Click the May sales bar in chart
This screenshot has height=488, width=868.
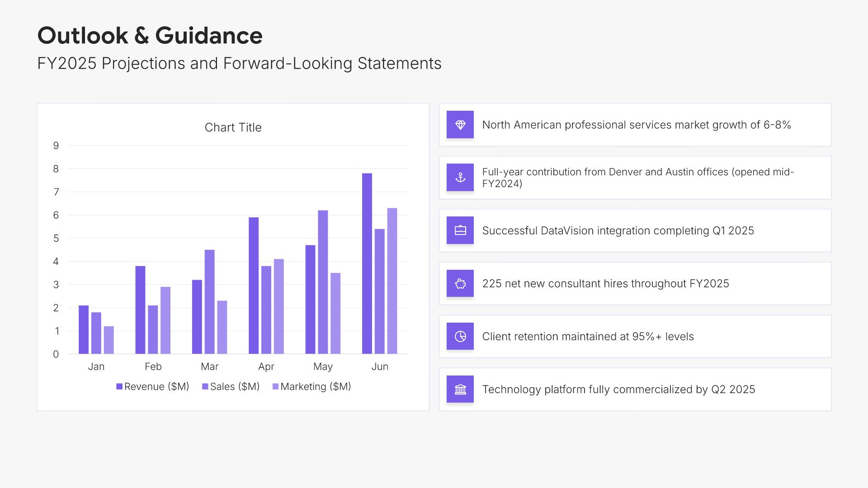323,282
